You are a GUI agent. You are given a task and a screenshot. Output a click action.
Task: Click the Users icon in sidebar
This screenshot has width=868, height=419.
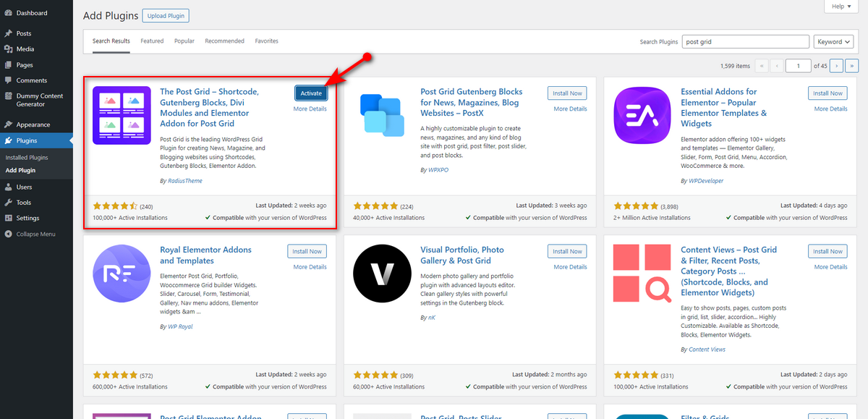click(8, 187)
